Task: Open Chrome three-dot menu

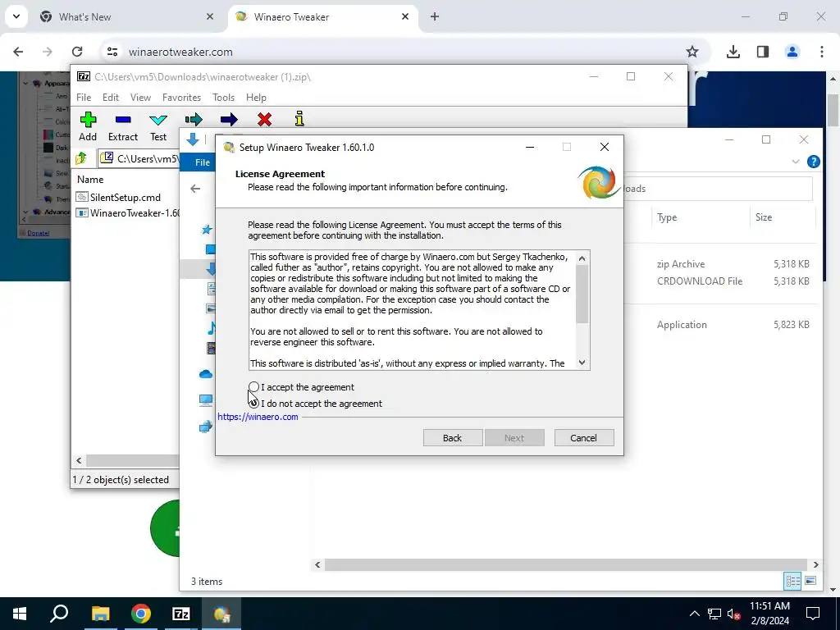Action: pyautogui.click(x=822, y=52)
